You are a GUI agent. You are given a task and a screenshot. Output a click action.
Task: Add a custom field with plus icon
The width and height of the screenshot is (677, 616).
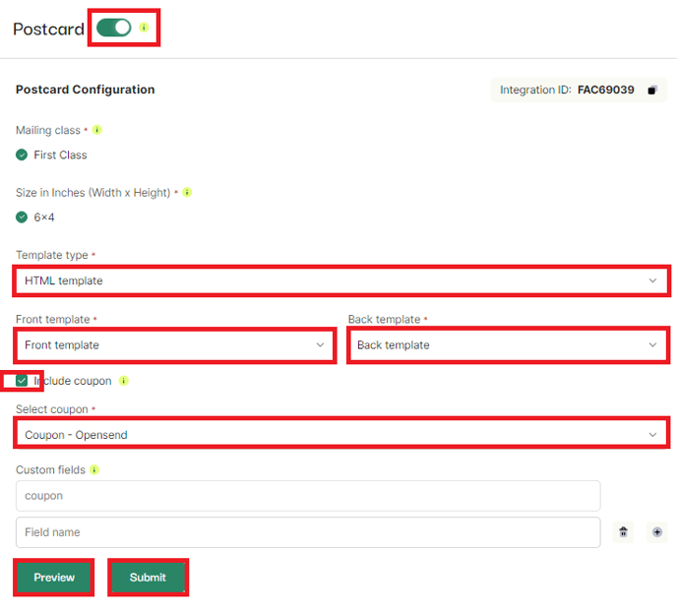click(657, 531)
